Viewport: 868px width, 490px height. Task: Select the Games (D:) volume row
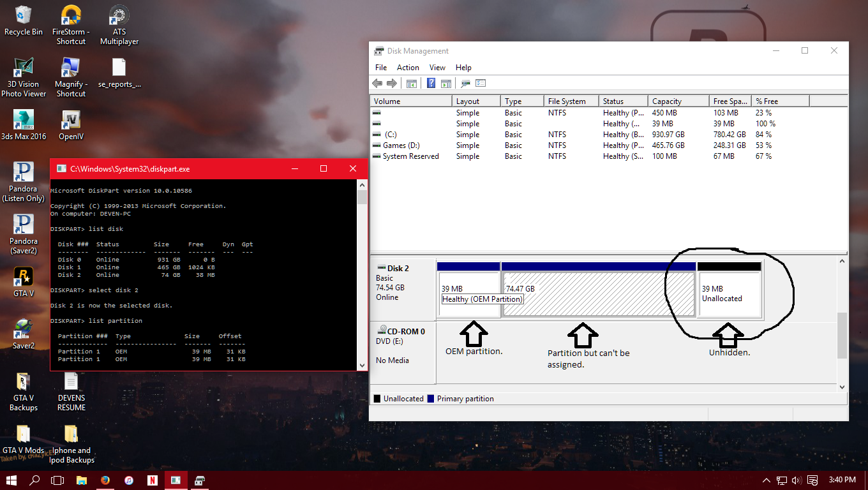pos(401,145)
